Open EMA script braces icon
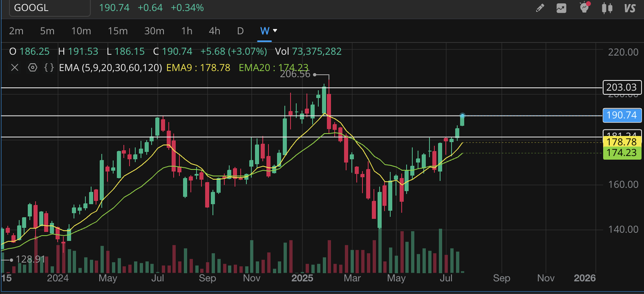The height and width of the screenshot is (294, 644). point(49,68)
